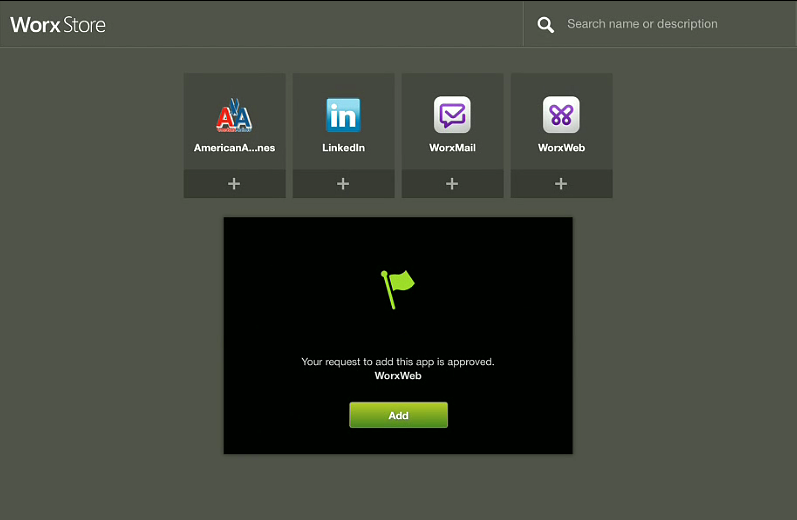Select the WorxWeb purple app icon

[x=561, y=115]
